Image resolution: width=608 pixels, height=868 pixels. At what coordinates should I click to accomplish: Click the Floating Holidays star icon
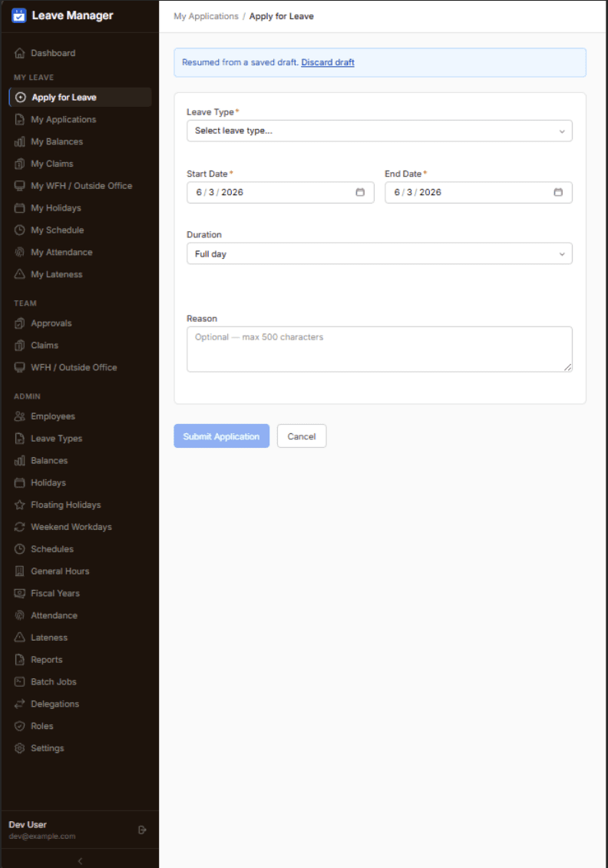(x=19, y=505)
